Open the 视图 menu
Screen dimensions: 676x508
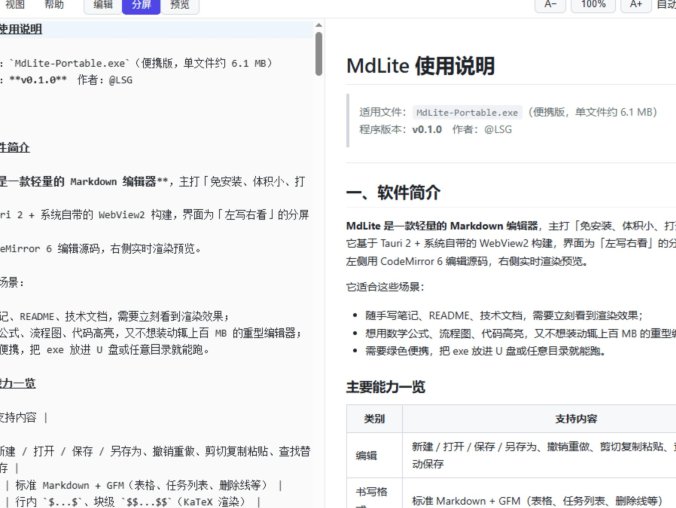coord(15,4)
